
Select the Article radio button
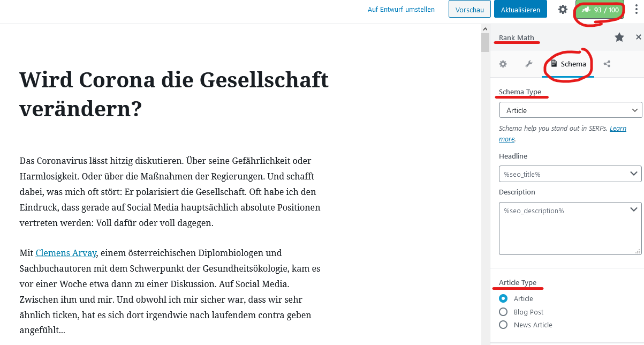coord(503,298)
